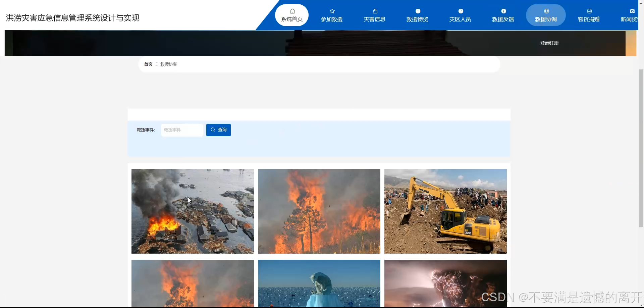
Task: Click the info icon above 救援反馈
Action: click(x=503, y=11)
